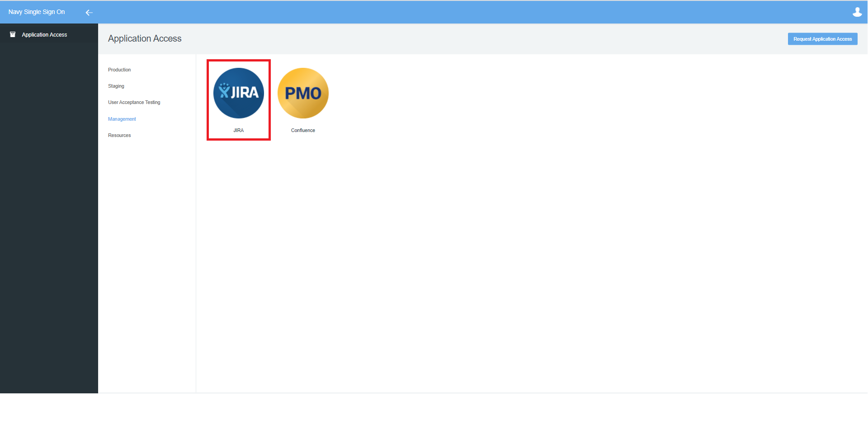868x444 pixels.
Task: Click the Application Access page heading
Action: point(145,38)
